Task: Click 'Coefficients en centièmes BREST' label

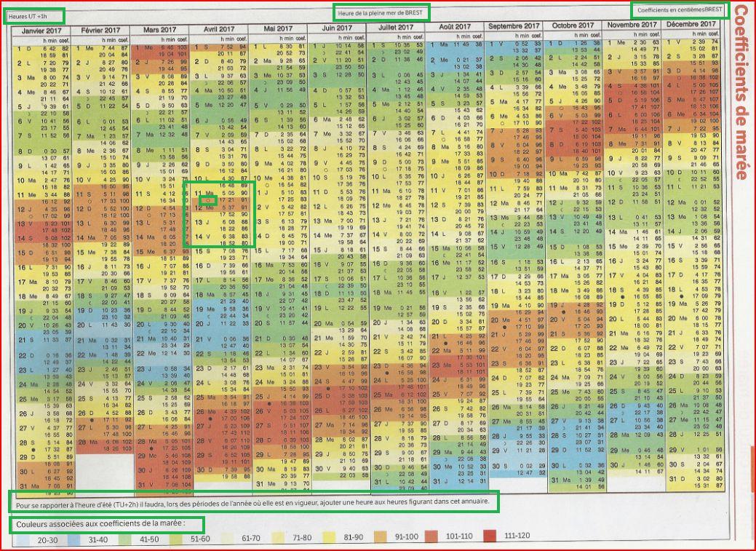Action: pos(678,10)
